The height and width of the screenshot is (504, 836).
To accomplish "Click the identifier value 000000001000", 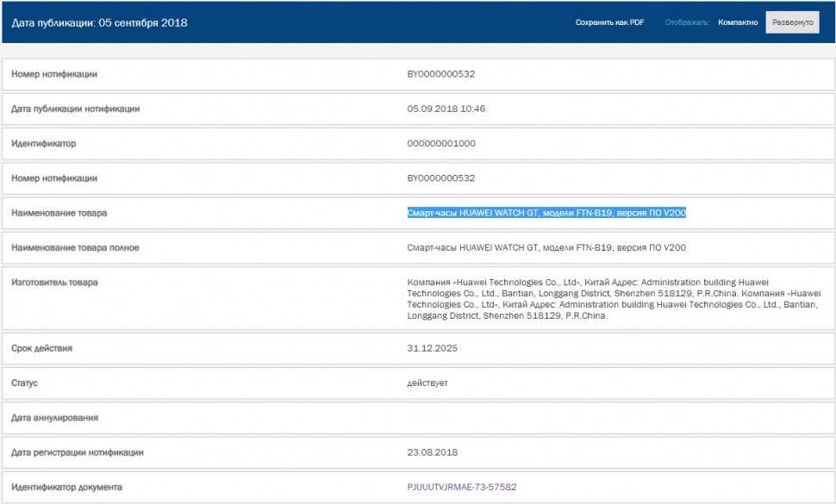I will click(x=441, y=143).
